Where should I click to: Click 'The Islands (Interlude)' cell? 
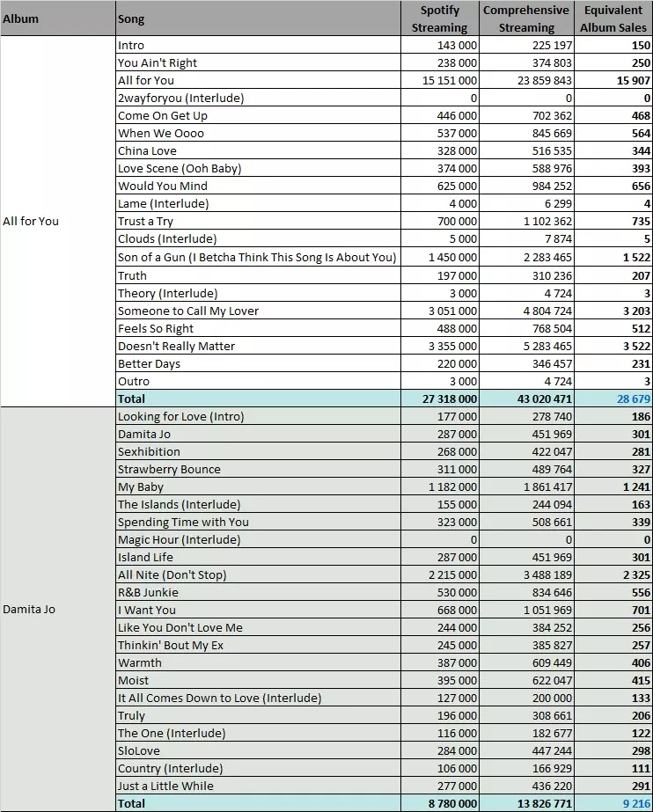coord(258,504)
